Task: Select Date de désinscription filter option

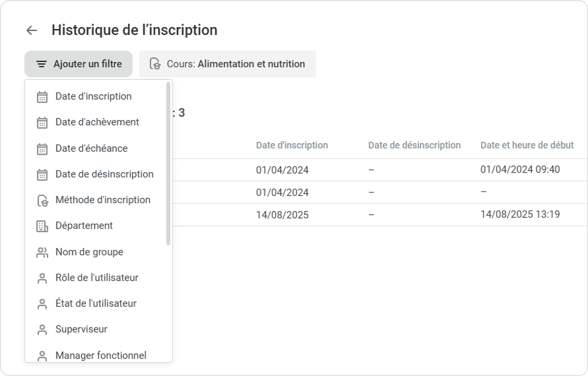Action: [x=104, y=174]
